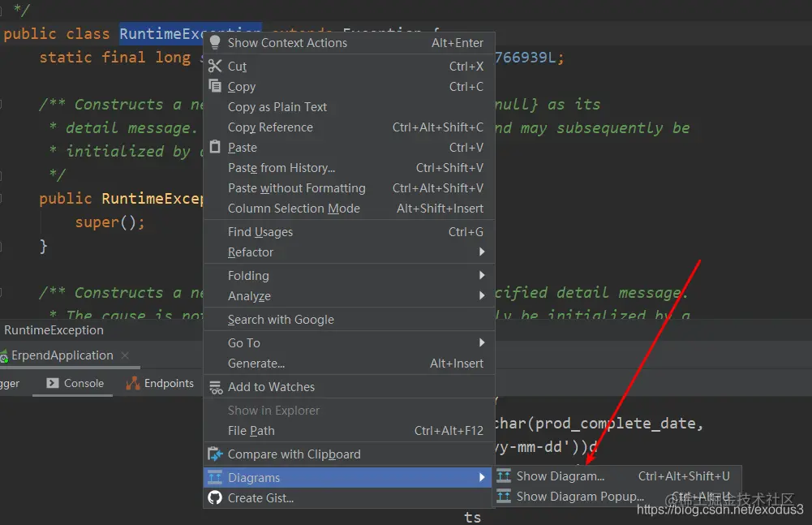Screen dimensions: 812x525
Task: Choose Copy Reference
Action: point(350,127)
